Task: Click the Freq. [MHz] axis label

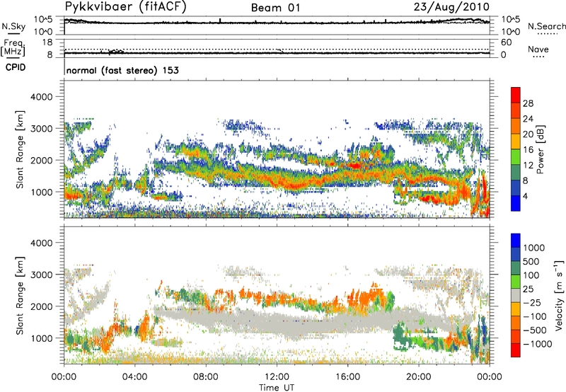Action: click(x=13, y=47)
